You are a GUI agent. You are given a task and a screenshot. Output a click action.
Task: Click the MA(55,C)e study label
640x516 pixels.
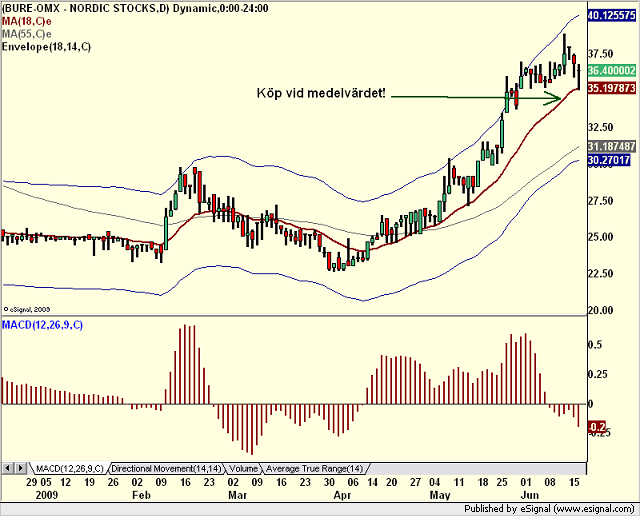coord(27,34)
